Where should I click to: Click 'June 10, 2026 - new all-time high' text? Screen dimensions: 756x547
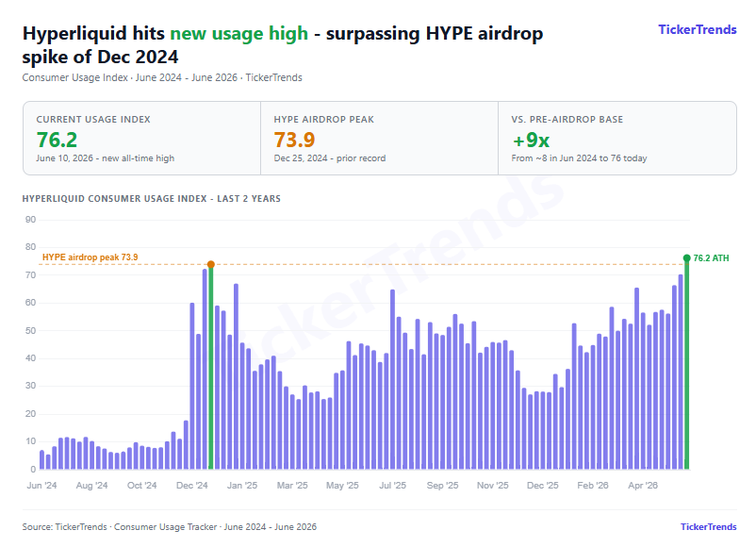[106, 158]
